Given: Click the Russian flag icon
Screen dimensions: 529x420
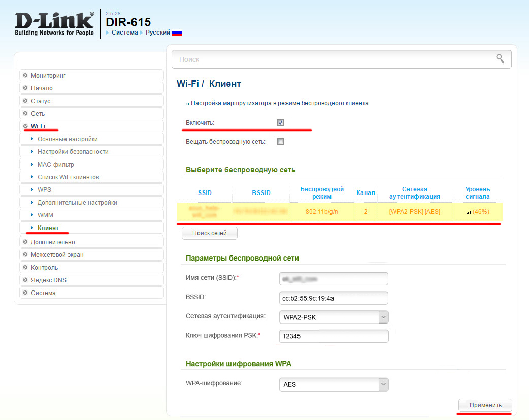Looking at the screenshot, I should click(x=177, y=32).
